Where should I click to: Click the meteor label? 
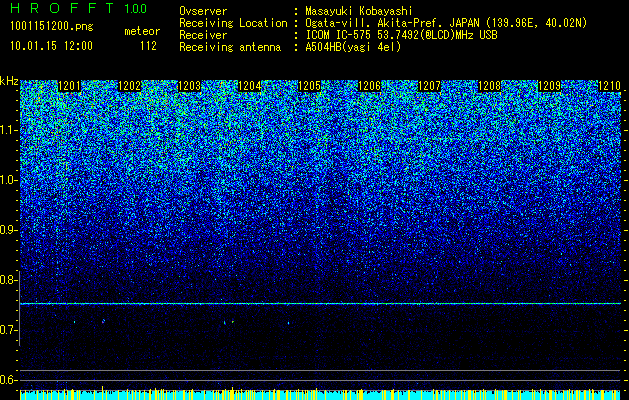[x=142, y=31]
